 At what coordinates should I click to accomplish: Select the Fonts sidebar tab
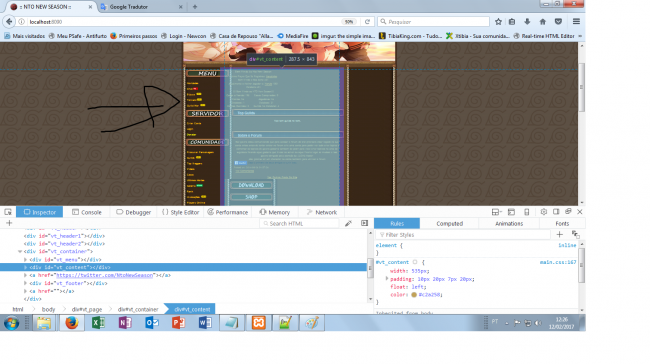point(562,223)
